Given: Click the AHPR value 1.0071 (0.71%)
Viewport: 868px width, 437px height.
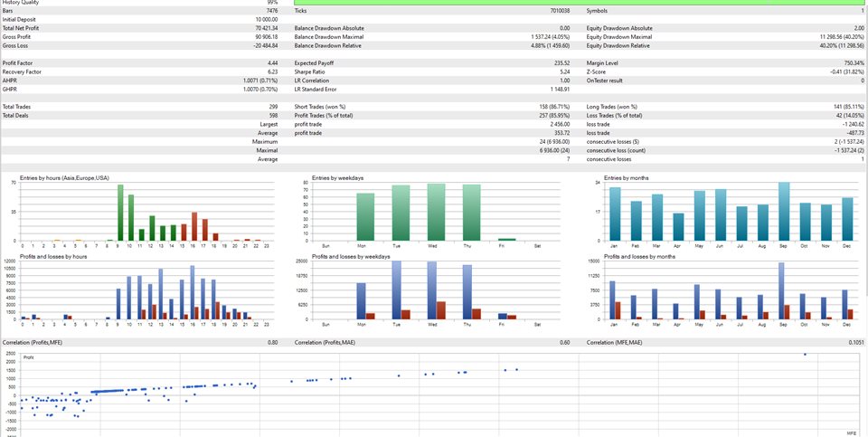Looking at the screenshot, I should [x=260, y=81].
